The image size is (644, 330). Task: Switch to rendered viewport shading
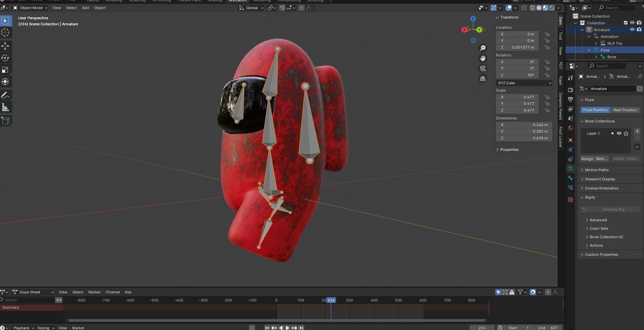pyautogui.click(x=552, y=8)
